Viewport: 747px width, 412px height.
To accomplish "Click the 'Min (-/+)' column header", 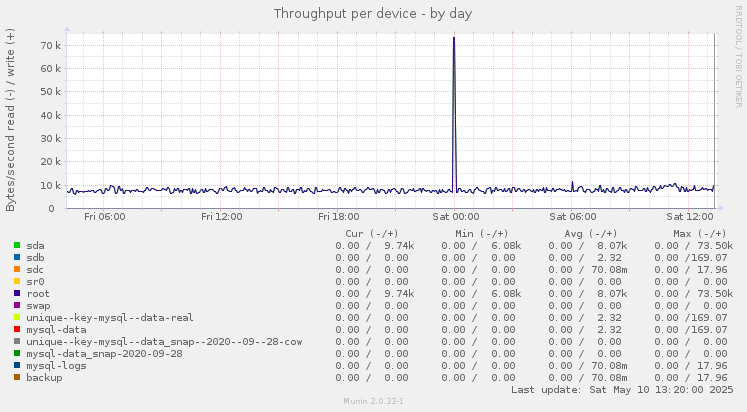I will click(482, 233).
